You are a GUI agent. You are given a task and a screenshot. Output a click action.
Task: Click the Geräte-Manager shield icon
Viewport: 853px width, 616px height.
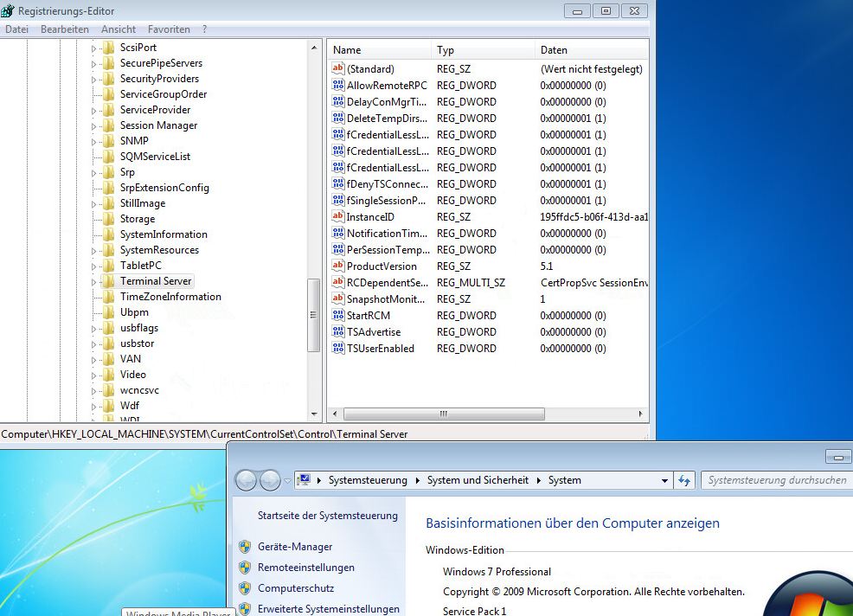tap(245, 546)
